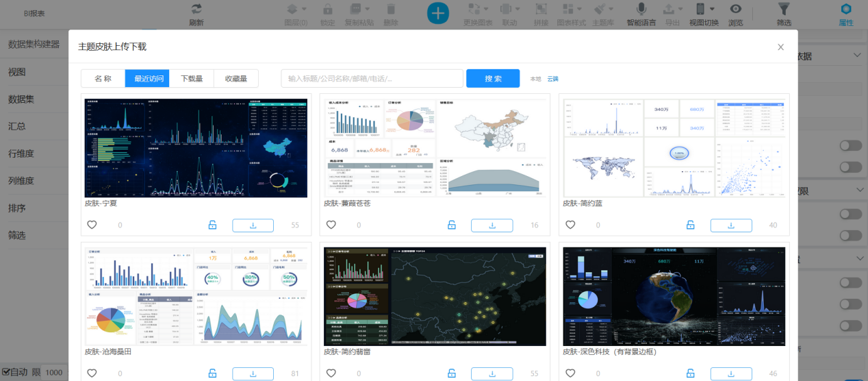Download the 皮肤-蒹葭苍苍 skin

pyautogui.click(x=492, y=225)
